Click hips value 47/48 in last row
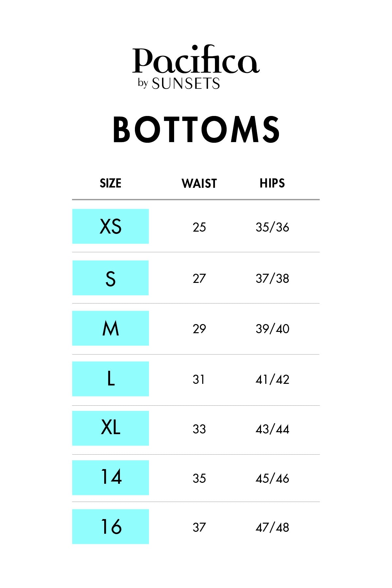Viewport: 392px width, 588px height. pos(272,528)
